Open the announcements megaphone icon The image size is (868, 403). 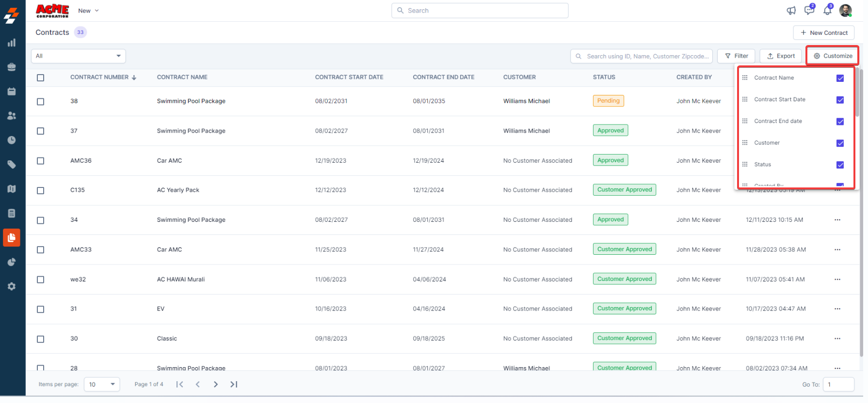click(x=791, y=11)
